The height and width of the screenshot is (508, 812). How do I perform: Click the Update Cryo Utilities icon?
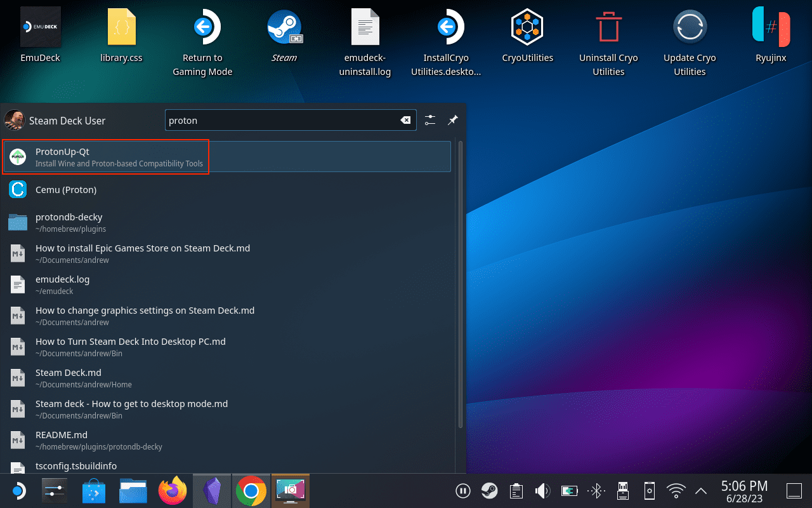pos(690,43)
